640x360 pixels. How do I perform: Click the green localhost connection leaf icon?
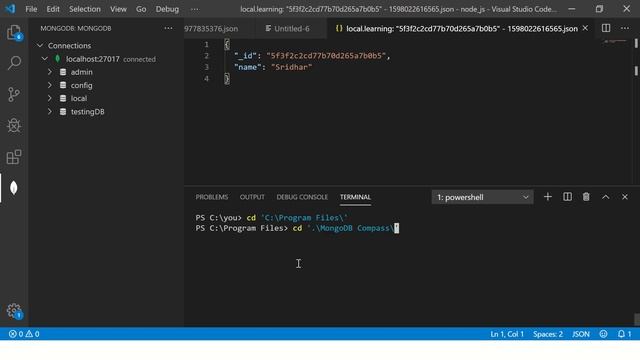click(58, 59)
